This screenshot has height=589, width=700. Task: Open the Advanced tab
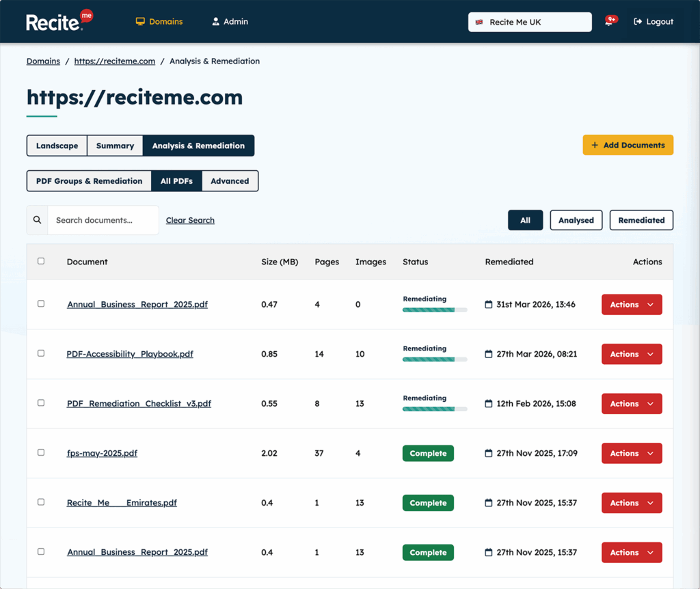click(230, 181)
